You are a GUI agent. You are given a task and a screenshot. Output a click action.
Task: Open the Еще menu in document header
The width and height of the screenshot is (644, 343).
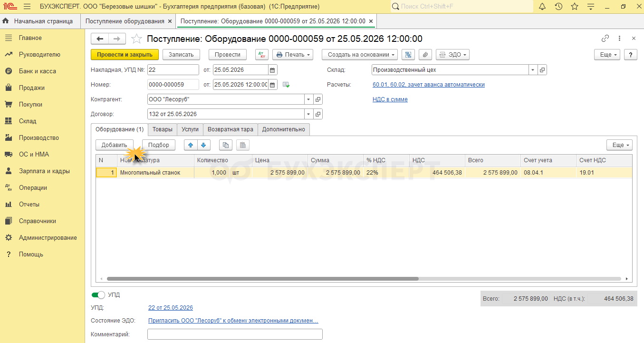coord(608,55)
